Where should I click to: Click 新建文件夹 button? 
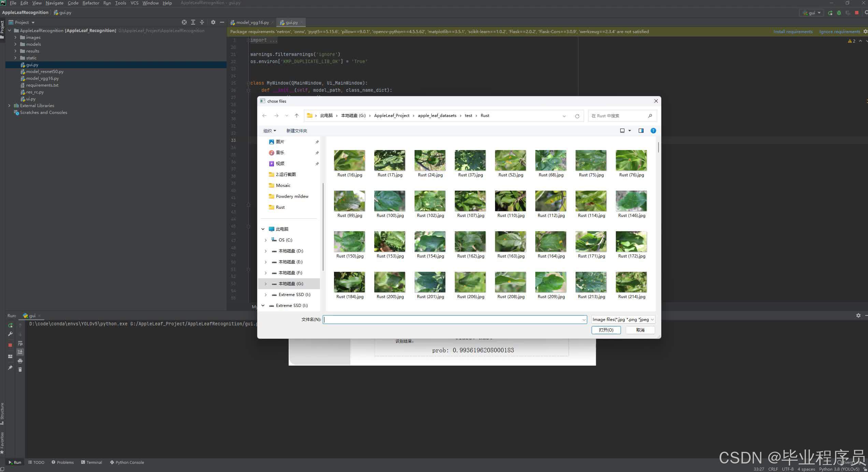click(296, 131)
